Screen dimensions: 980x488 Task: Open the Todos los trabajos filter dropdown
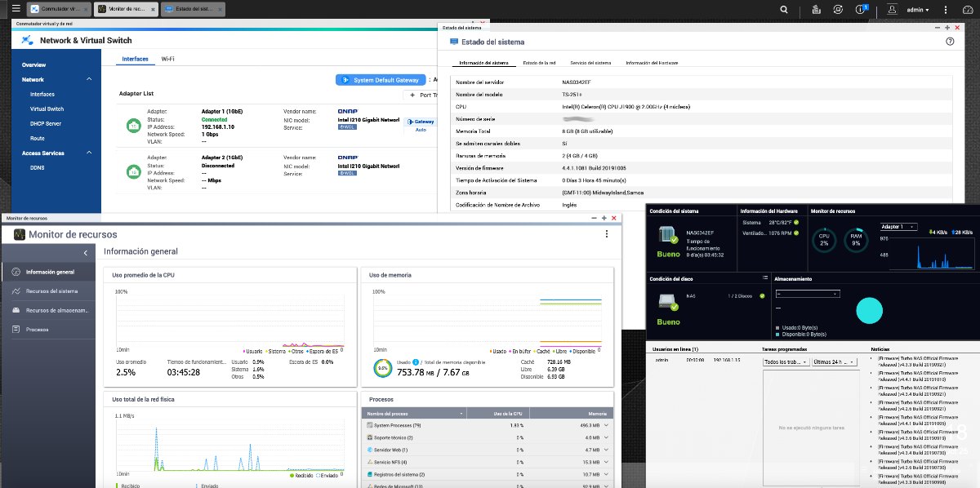tap(784, 362)
